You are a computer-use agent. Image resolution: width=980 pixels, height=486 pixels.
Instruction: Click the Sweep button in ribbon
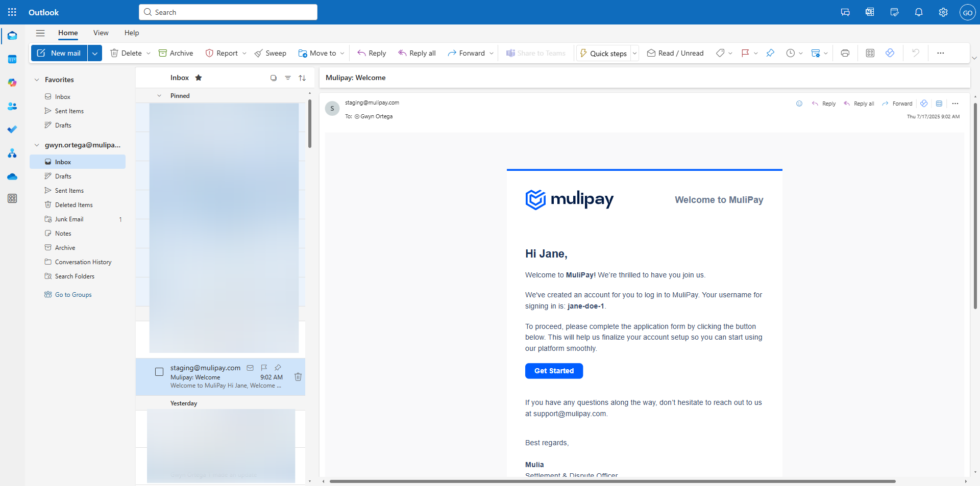point(271,53)
